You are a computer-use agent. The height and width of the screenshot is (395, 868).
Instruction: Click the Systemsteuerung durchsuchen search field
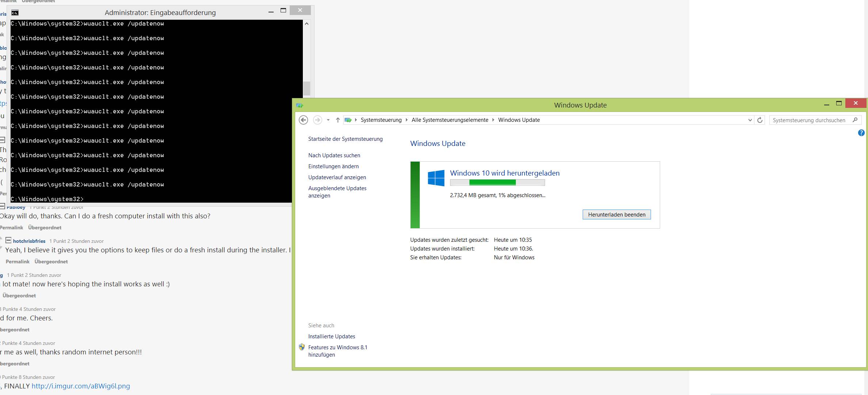coord(809,120)
